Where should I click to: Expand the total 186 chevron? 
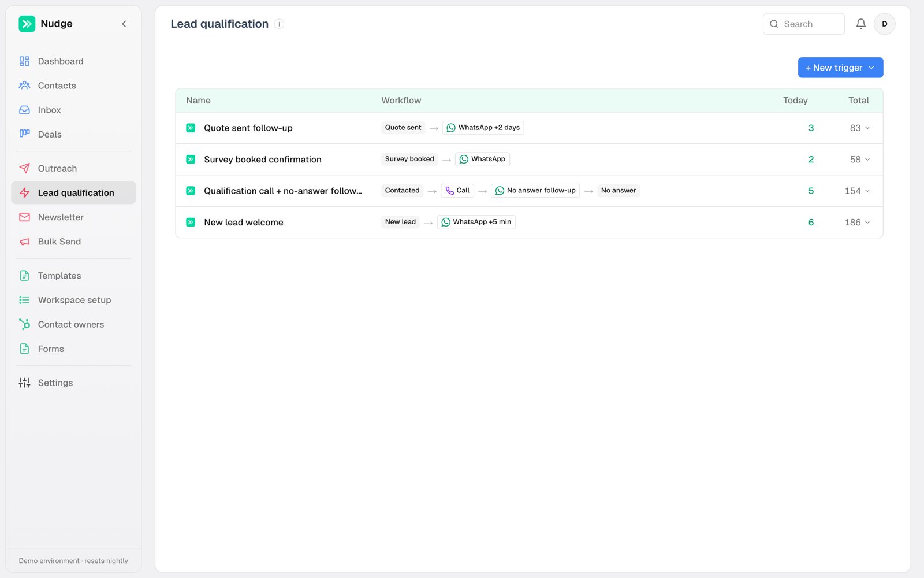(x=867, y=223)
